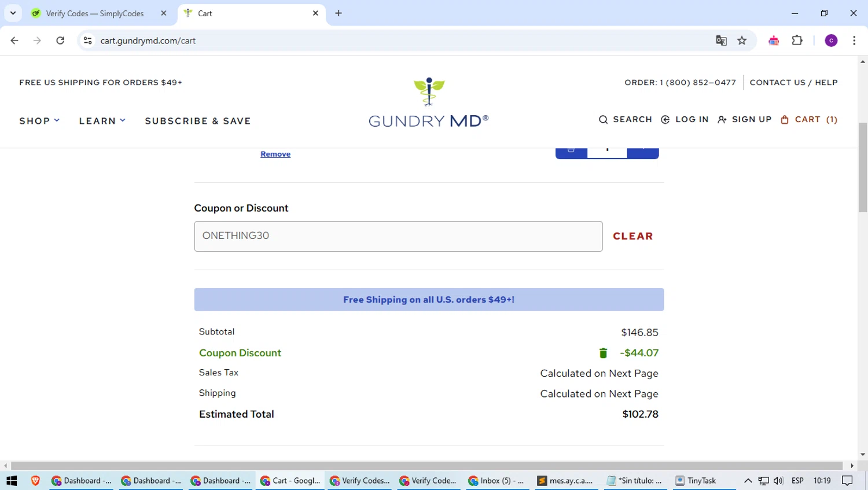The height and width of the screenshot is (490, 868).
Task: Open Brave browser from taskbar
Action: pyautogui.click(x=35, y=481)
